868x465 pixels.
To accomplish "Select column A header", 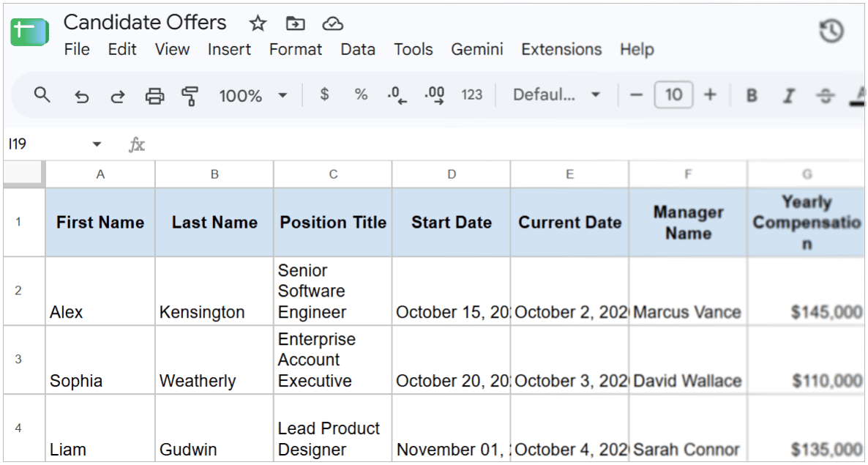I will point(100,174).
